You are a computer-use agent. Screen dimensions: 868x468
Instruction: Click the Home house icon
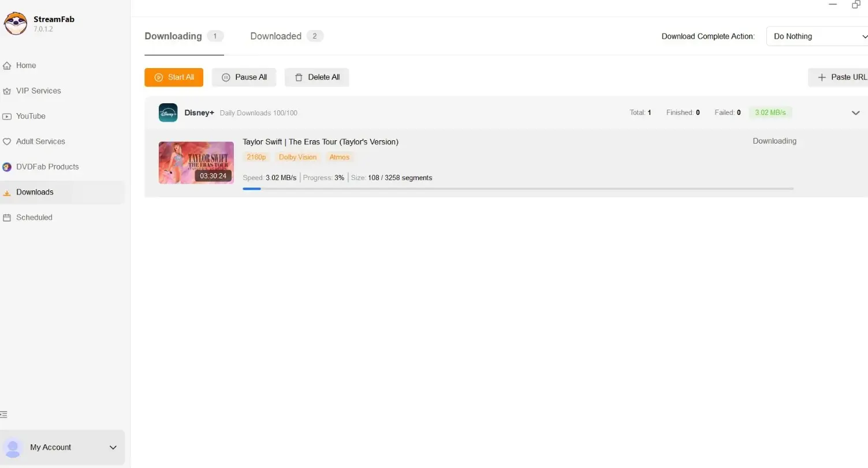(7, 66)
